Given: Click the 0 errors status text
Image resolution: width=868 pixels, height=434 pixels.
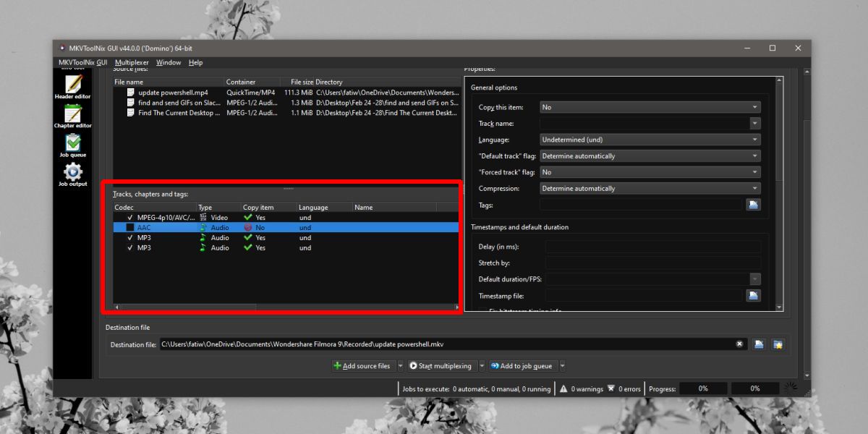Looking at the screenshot, I should pos(629,388).
